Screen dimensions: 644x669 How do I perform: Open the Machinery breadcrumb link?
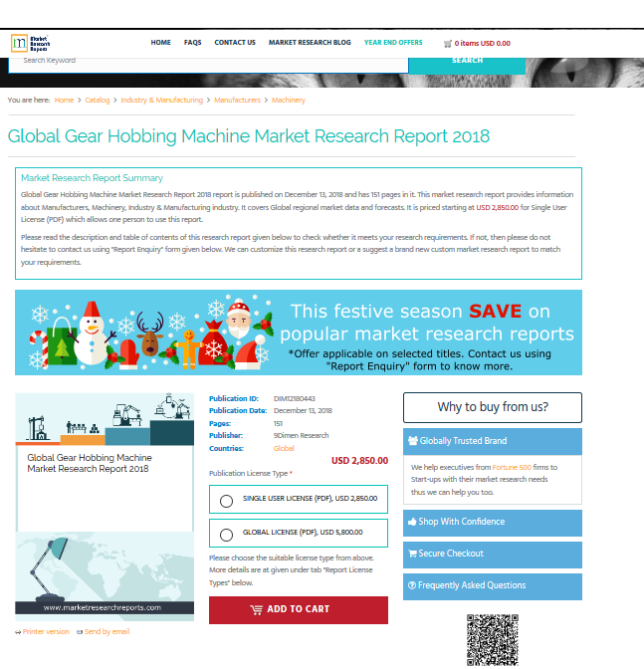[289, 100]
